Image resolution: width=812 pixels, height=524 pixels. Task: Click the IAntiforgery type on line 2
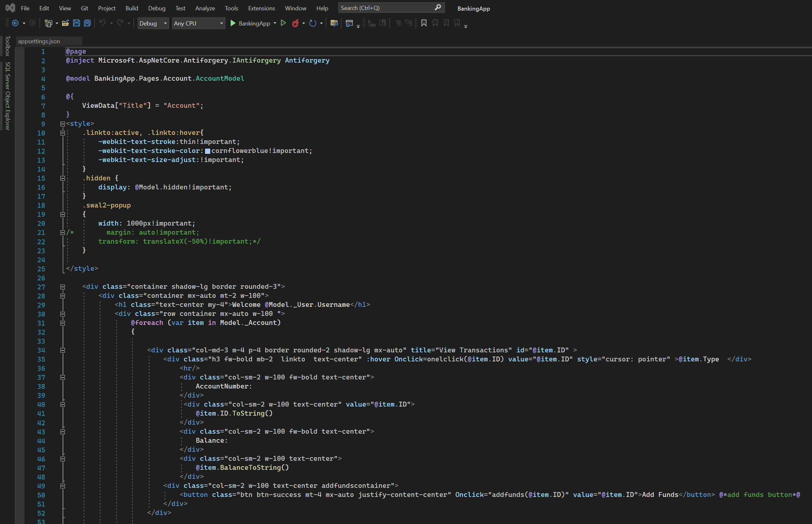click(x=256, y=60)
